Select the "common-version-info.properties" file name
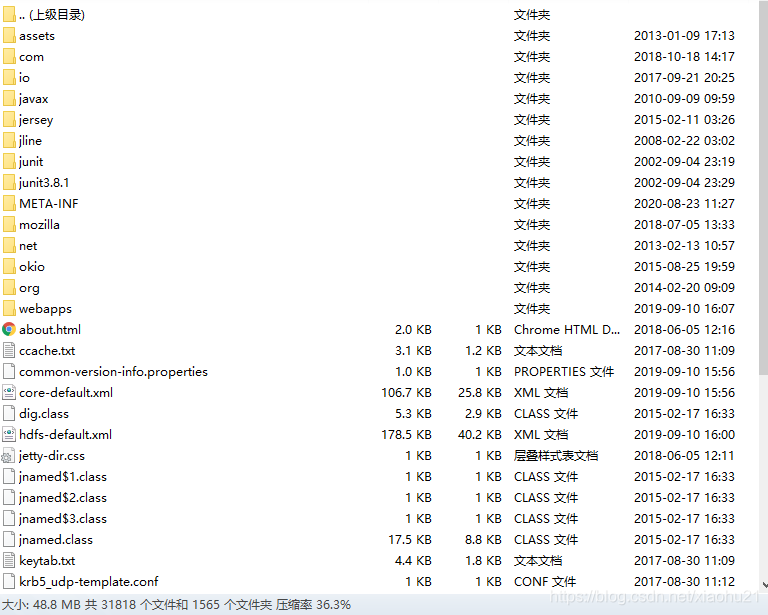Screen dimensions: 768x615 point(113,372)
